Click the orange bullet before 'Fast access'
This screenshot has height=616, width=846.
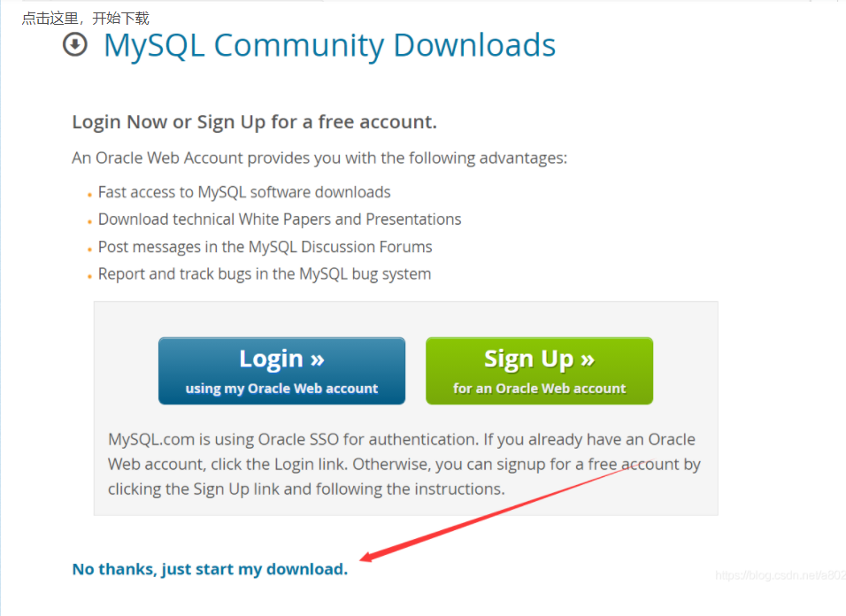click(89, 194)
